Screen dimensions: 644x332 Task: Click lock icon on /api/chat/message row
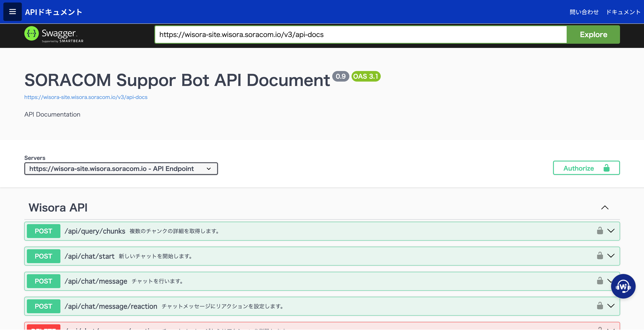(x=600, y=281)
